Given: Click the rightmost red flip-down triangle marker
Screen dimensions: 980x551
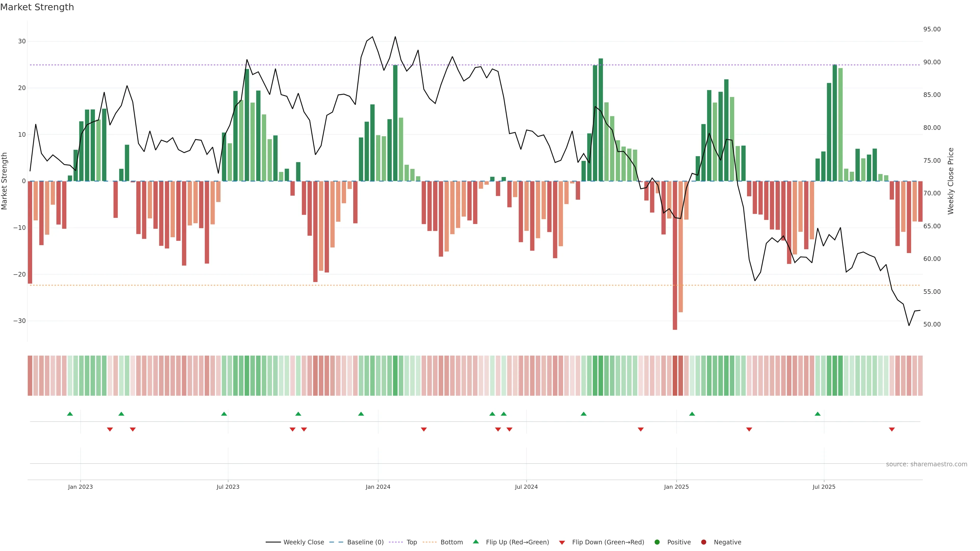Looking at the screenshot, I should tap(892, 429).
